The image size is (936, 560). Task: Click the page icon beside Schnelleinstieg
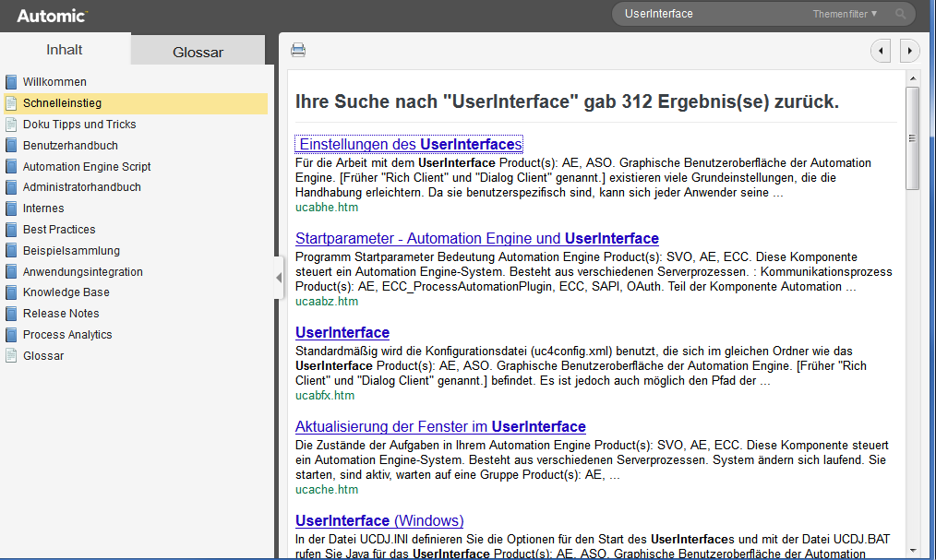[11, 103]
